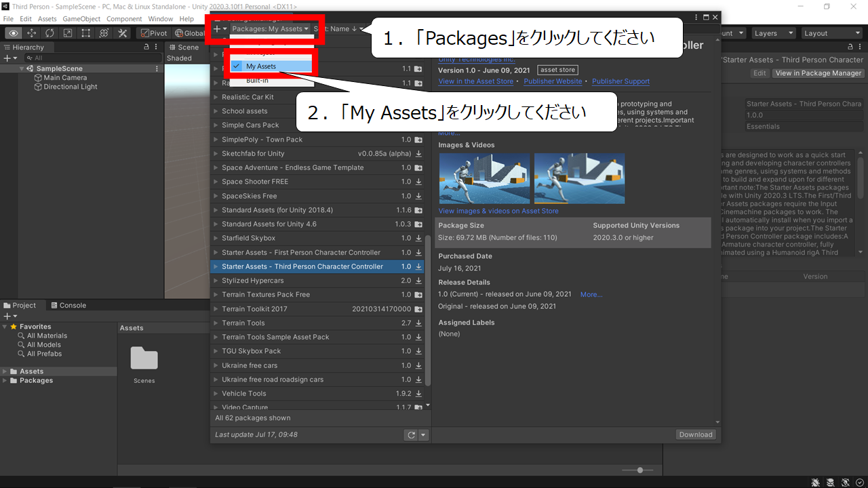Open first character preview thumbnail
Image resolution: width=868 pixels, height=488 pixels.
[x=485, y=178]
